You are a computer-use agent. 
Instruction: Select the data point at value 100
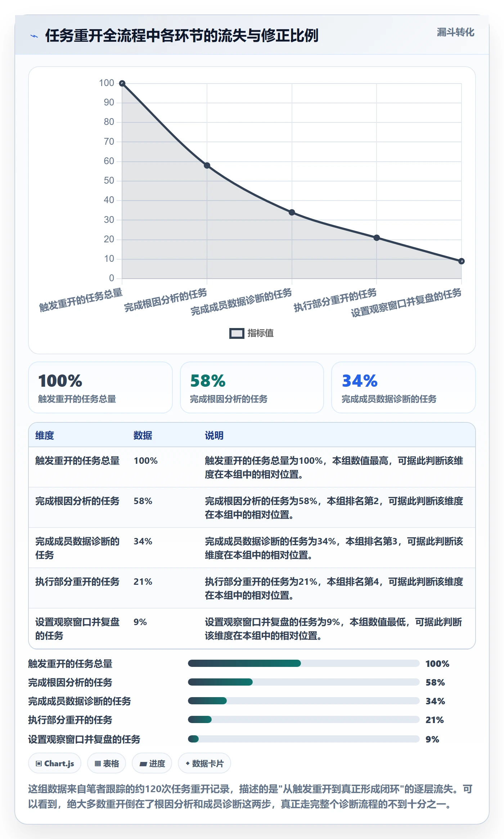click(122, 84)
